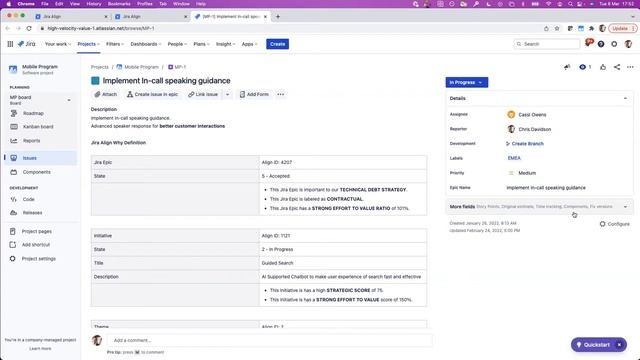
Task: Click the Attach button
Action: click(106, 94)
